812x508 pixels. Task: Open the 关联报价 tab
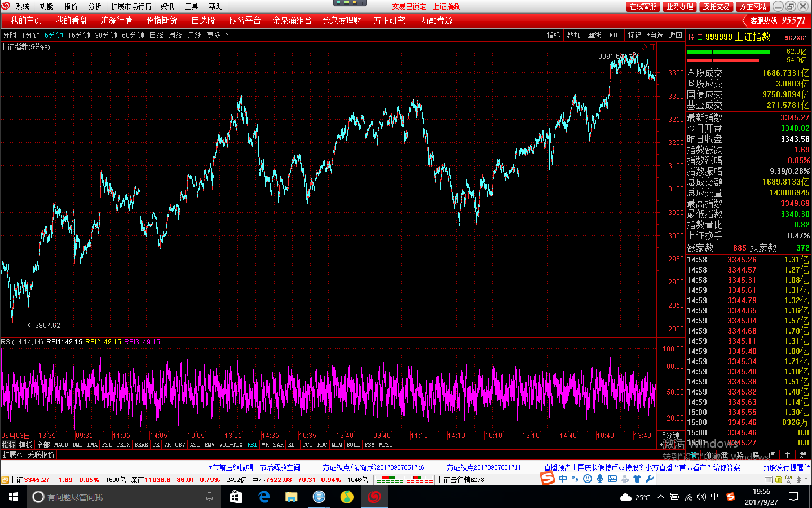pos(41,454)
